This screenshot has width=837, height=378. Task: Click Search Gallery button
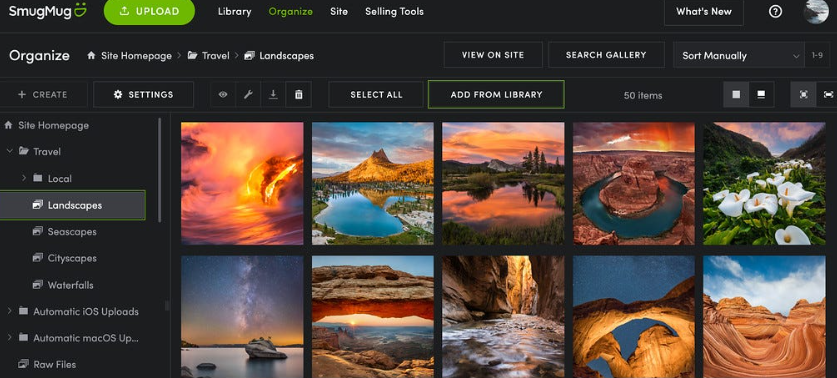[606, 55]
